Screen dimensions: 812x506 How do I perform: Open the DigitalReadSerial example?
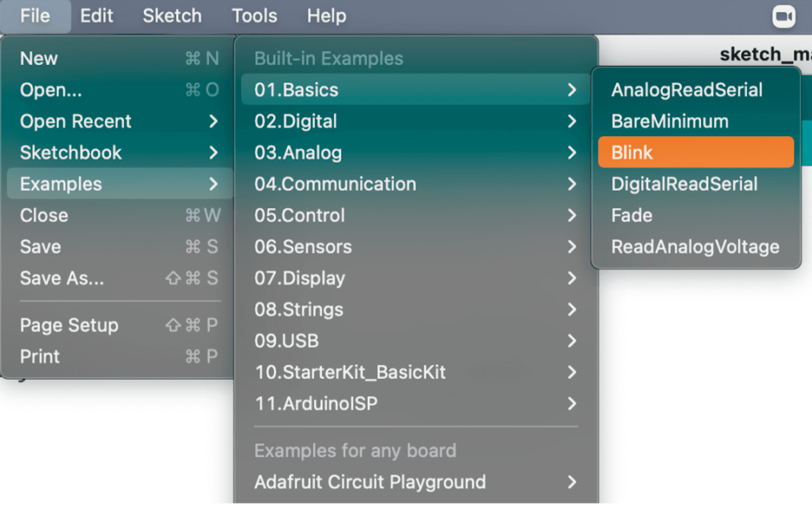coord(696,184)
